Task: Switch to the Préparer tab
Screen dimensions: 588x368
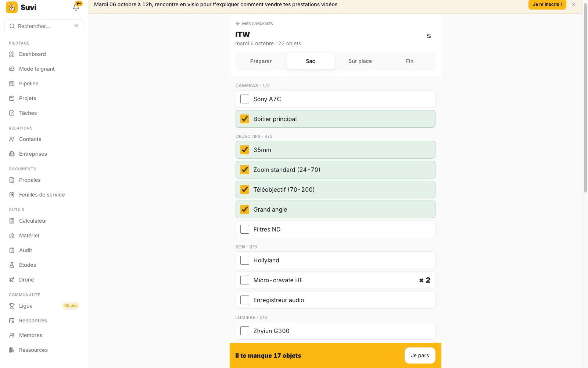Action: [x=261, y=61]
